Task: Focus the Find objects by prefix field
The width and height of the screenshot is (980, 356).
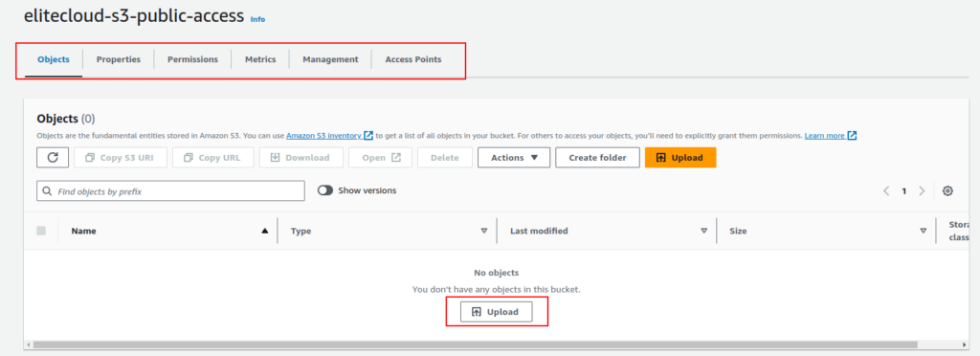Action: pos(170,191)
